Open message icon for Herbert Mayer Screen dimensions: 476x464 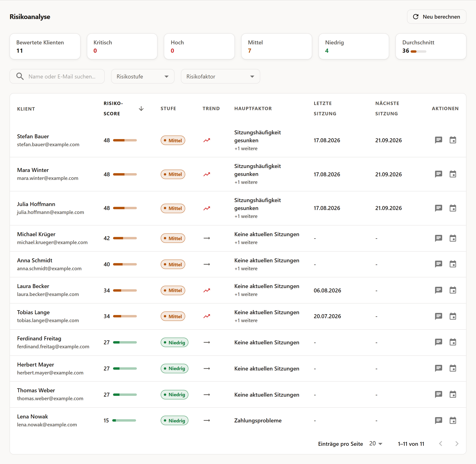(x=439, y=368)
